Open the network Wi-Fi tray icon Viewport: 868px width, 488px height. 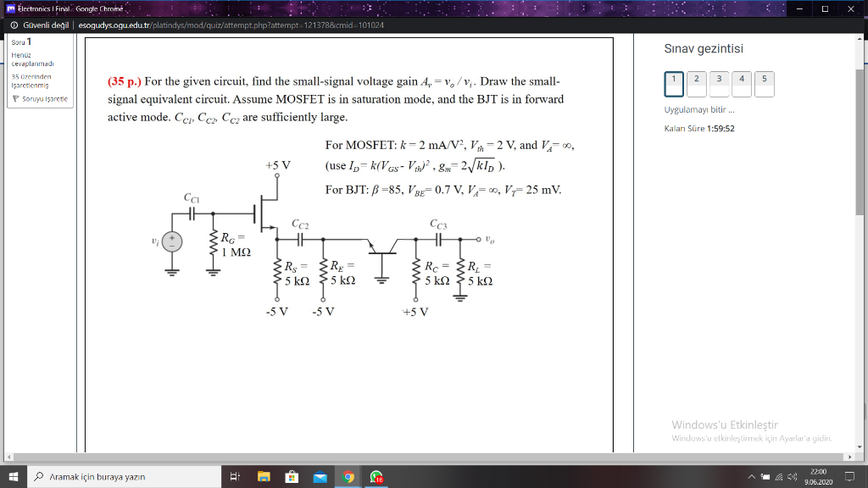(x=779, y=476)
